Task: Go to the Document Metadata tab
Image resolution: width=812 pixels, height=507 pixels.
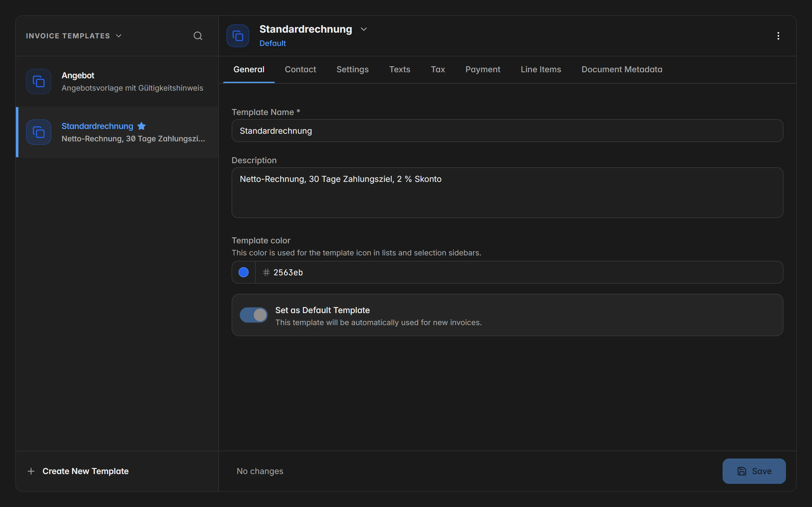Action: [x=622, y=69]
